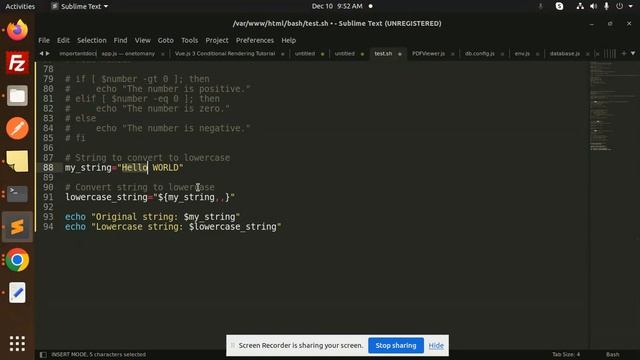Viewport: 640px width, 360px height.
Task: Switch to the PDFViewer.js tab
Action: [x=428, y=53]
